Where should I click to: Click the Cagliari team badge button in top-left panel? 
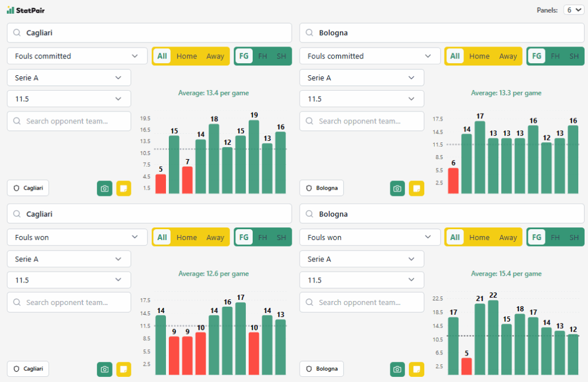coord(28,188)
